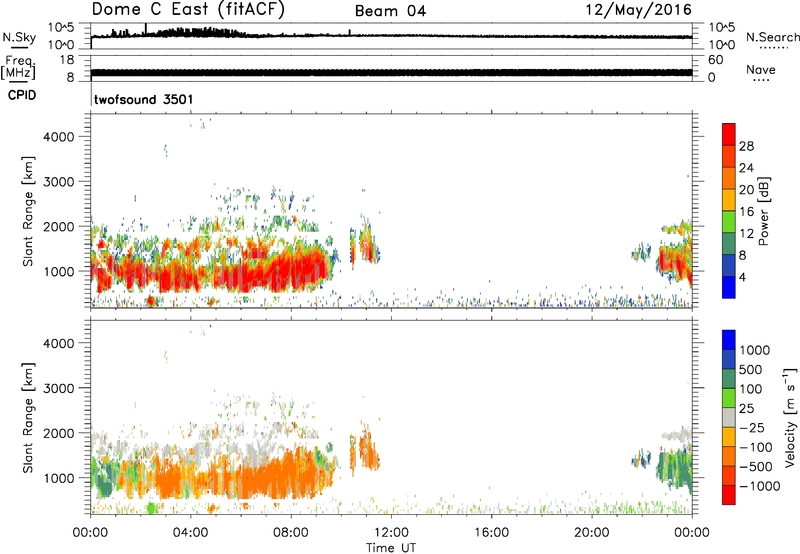This screenshot has height=554, width=800.
Task: Click the "Power [dB]" colorbar title
Action: tap(764, 211)
